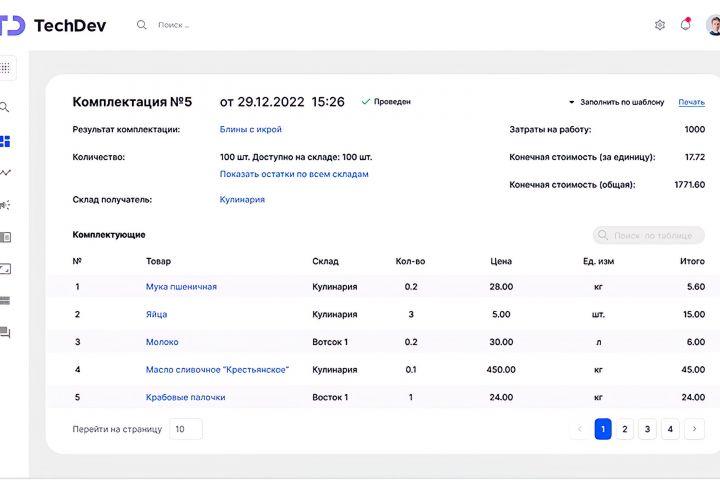Open the image frame sidebar icon
Image resolution: width=720 pixels, height=480 pixels.
pyautogui.click(x=5, y=269)
